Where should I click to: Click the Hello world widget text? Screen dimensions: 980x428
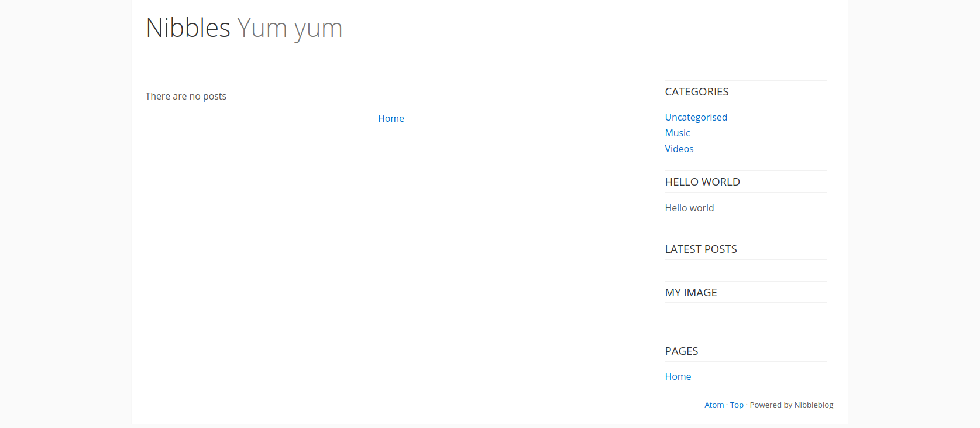[x=689, y=208]
